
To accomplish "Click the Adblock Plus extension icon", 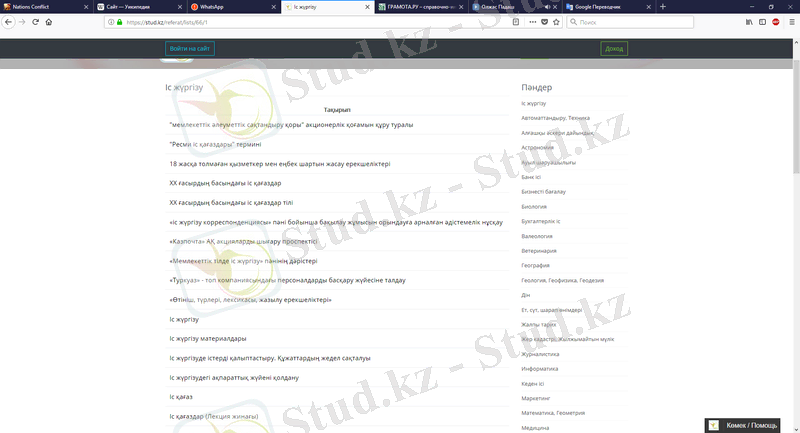I will click(x=775, y=21).
